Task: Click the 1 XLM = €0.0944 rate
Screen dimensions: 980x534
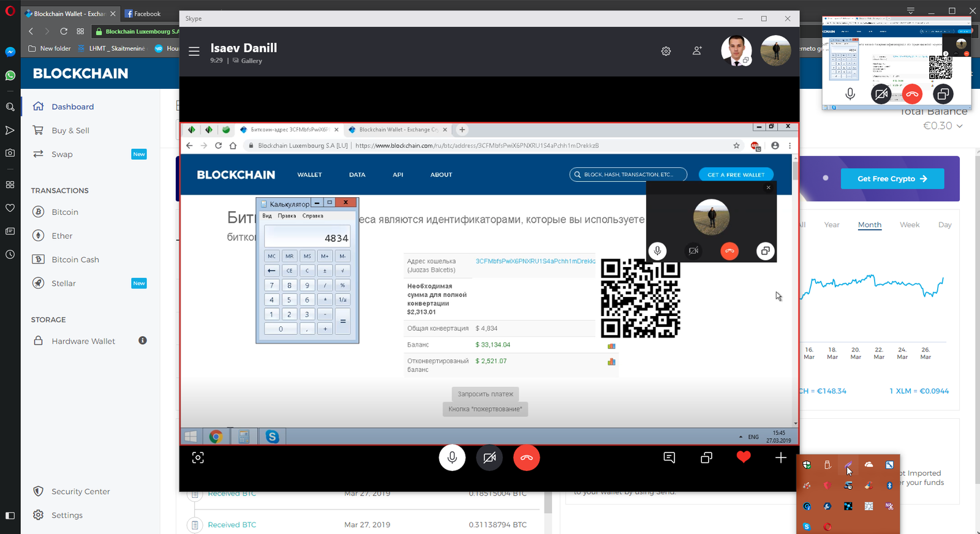Action: (x=919, y=391)
